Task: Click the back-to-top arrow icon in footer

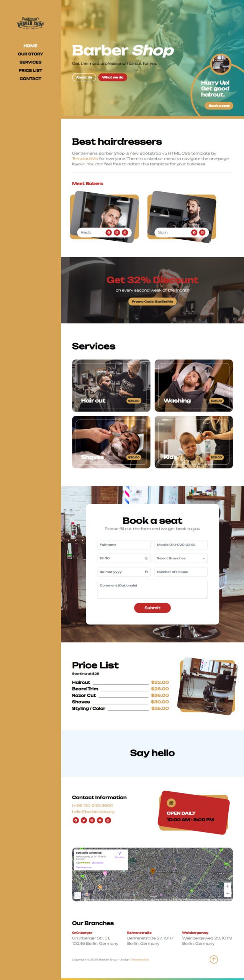Action: 214,959
